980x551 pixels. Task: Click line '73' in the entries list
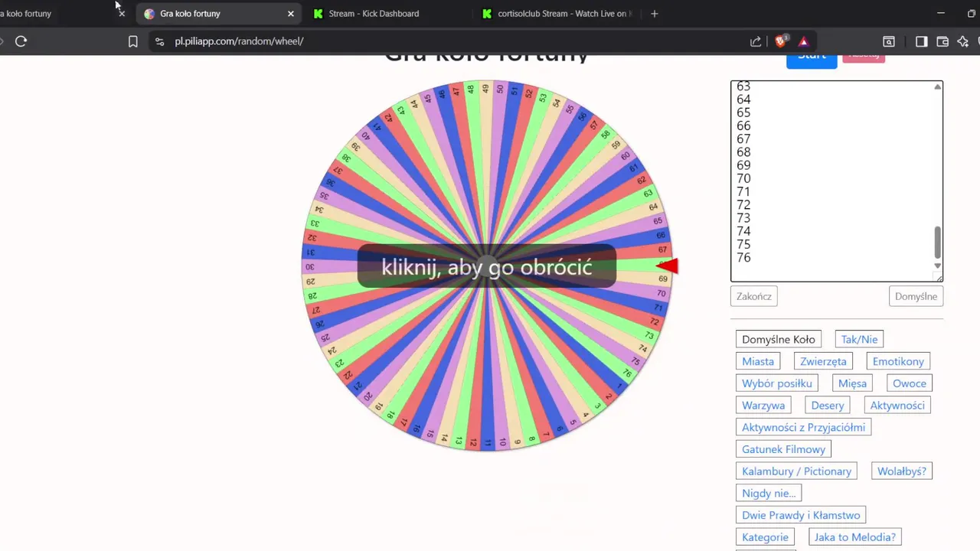tap(743, 218)
